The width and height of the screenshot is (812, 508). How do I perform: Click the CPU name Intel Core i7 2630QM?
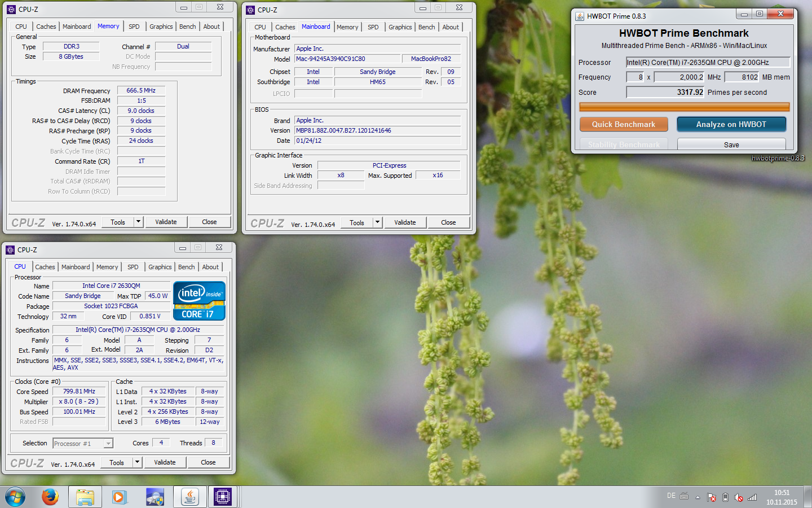pyautogui.click(x=111, y=286)
